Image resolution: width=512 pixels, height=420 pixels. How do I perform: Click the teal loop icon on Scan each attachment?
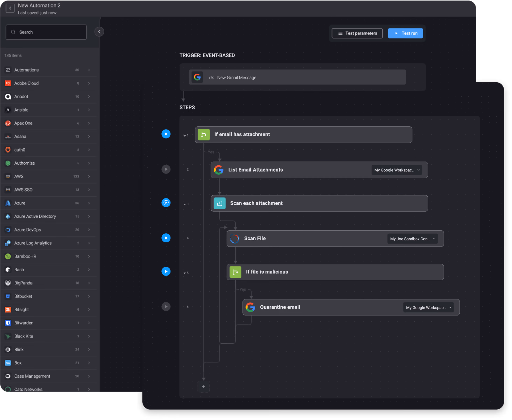coord(220,203)
